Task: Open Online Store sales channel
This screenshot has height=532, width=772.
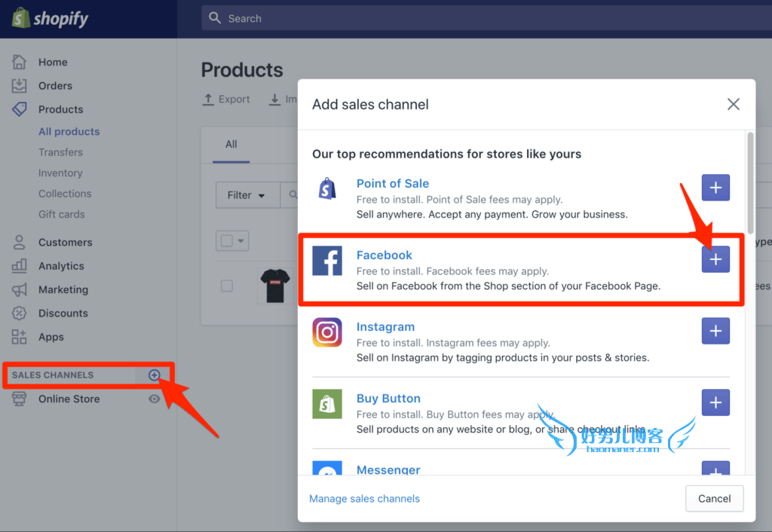Action: coord(69,399)
